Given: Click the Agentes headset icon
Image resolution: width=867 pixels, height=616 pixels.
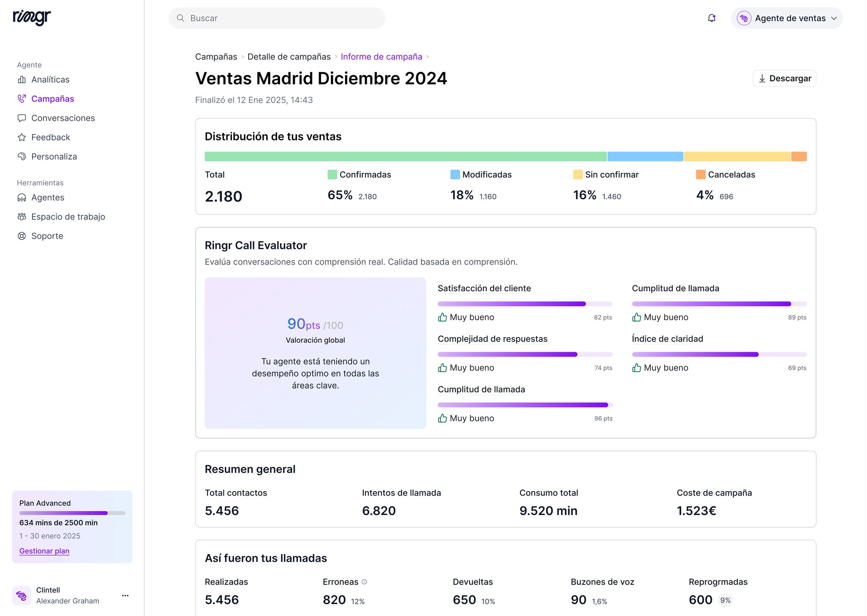Looking at the screenshot, I should (22, 198).
